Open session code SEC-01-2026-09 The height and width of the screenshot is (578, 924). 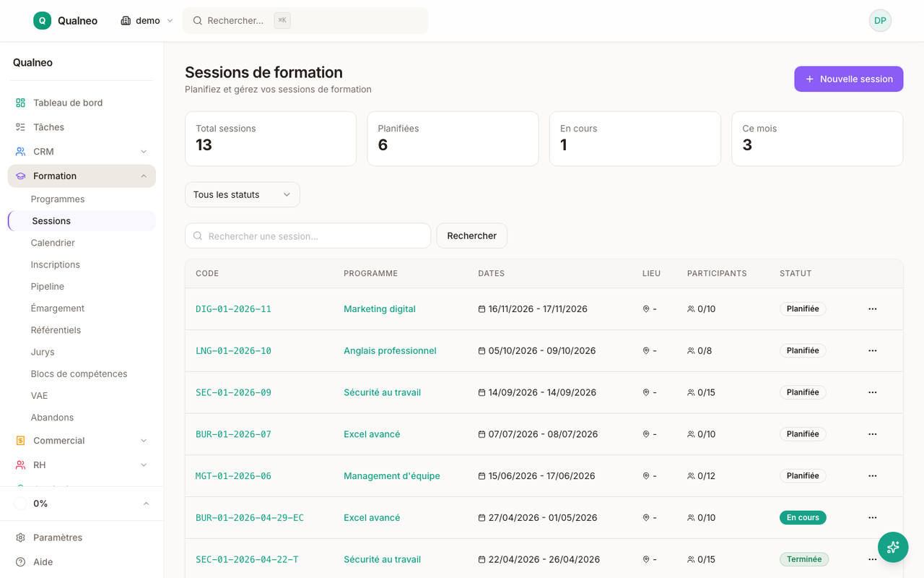tap(233, 393)
